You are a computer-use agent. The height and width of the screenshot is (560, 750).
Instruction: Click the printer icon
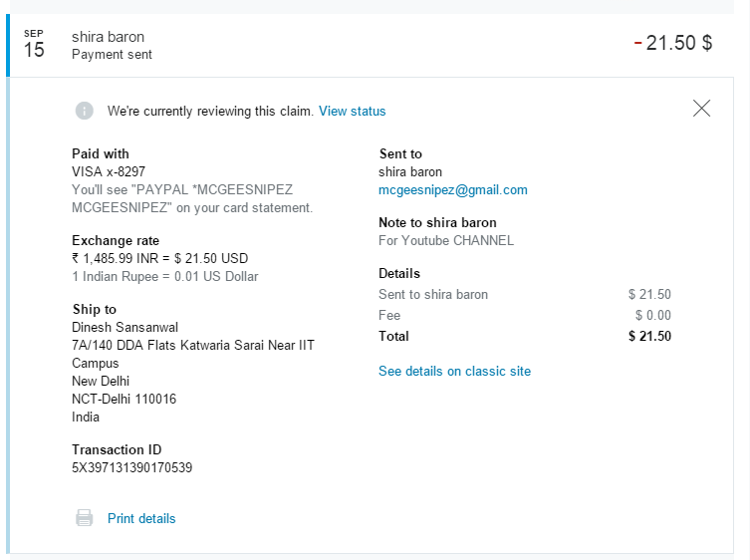coord(85,518)
